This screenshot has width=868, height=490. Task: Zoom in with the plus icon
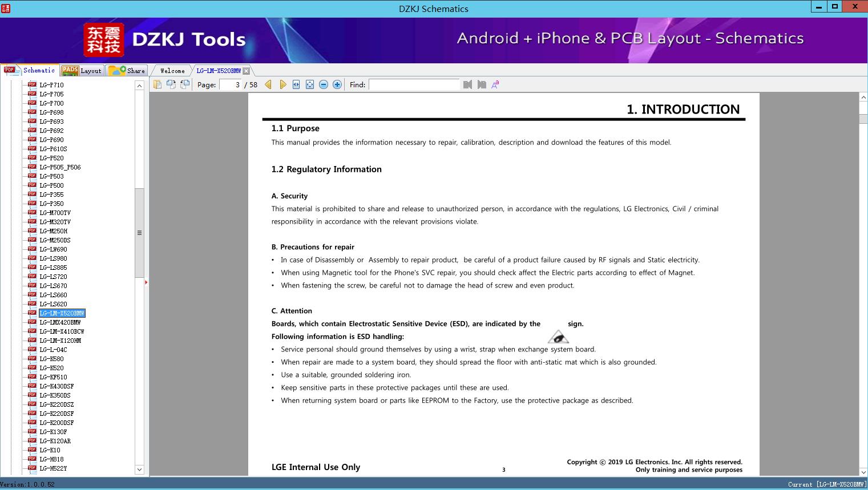click(x=337, y=84)
